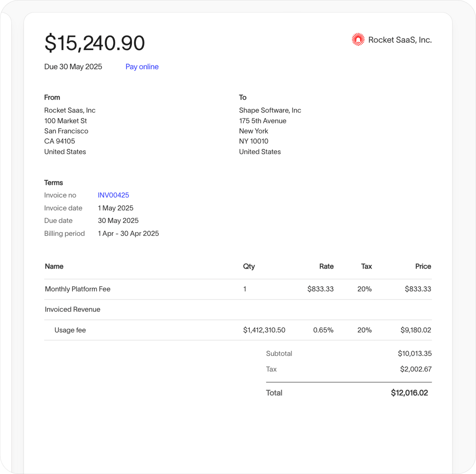
Task: Open the Pay online link
Action: pos(142,66)
